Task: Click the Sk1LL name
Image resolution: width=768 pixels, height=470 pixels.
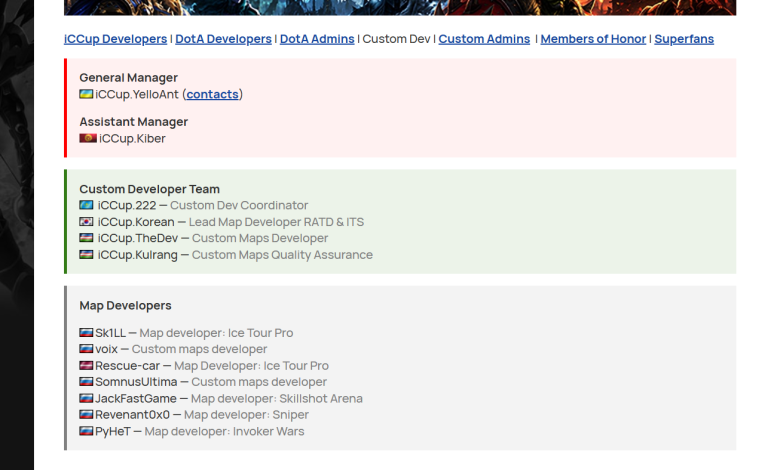Action: click(110, 333)
